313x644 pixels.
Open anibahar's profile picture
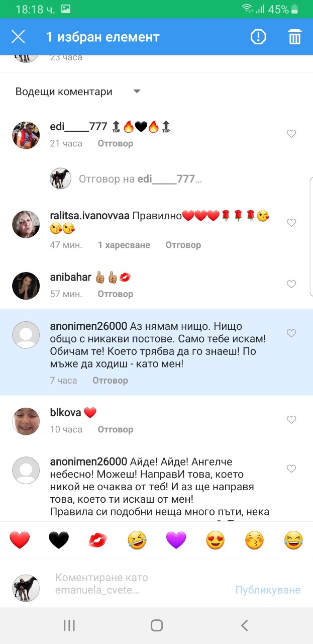26,286
